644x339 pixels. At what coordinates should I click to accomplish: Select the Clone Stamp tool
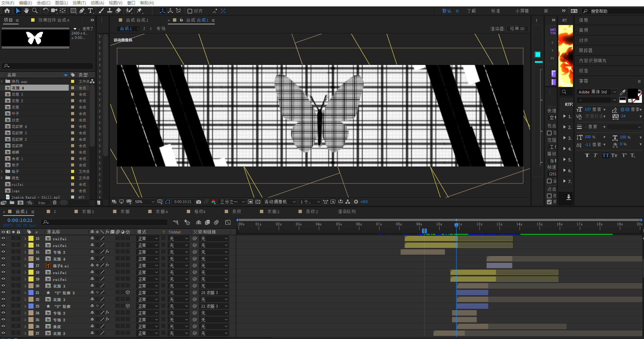110,11
